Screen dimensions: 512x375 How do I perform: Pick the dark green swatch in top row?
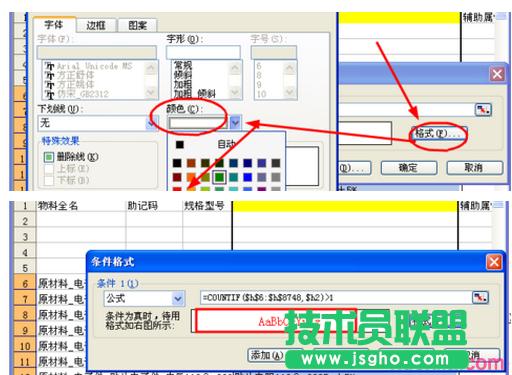pyautogui.click(x=219, y=163)
